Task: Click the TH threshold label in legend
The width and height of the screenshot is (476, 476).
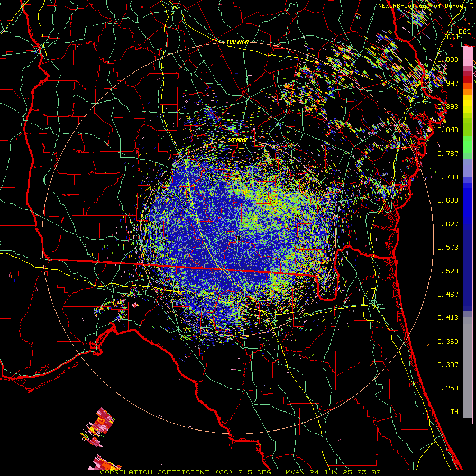Action: [x=454, y=411]
